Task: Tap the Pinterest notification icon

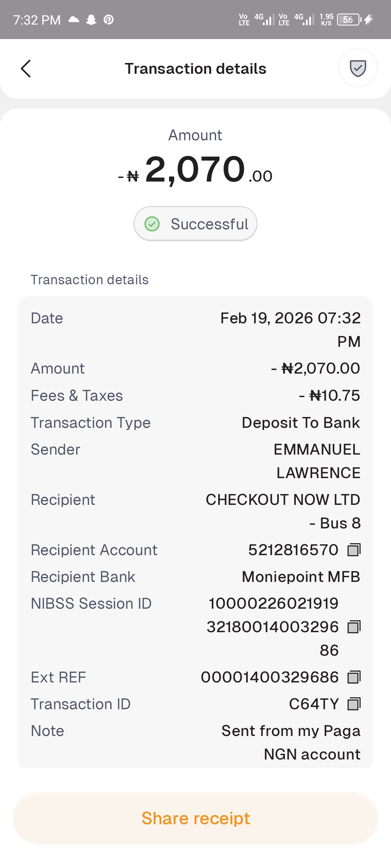Action: [109, 20]
